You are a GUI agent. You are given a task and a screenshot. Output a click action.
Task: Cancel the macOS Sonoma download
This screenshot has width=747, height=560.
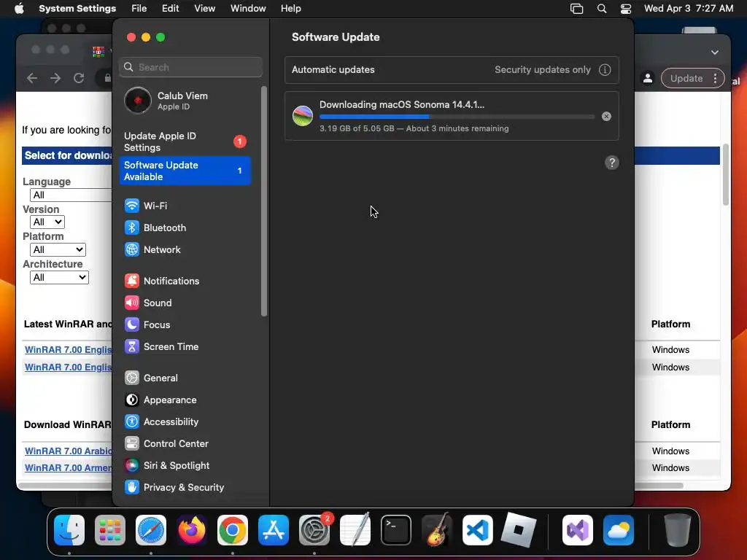point(606,116)
